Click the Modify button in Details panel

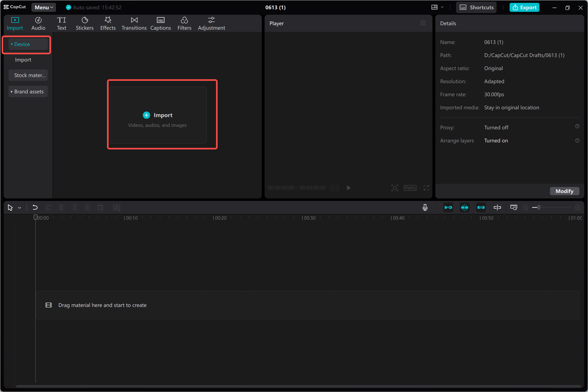coord(565,191)
